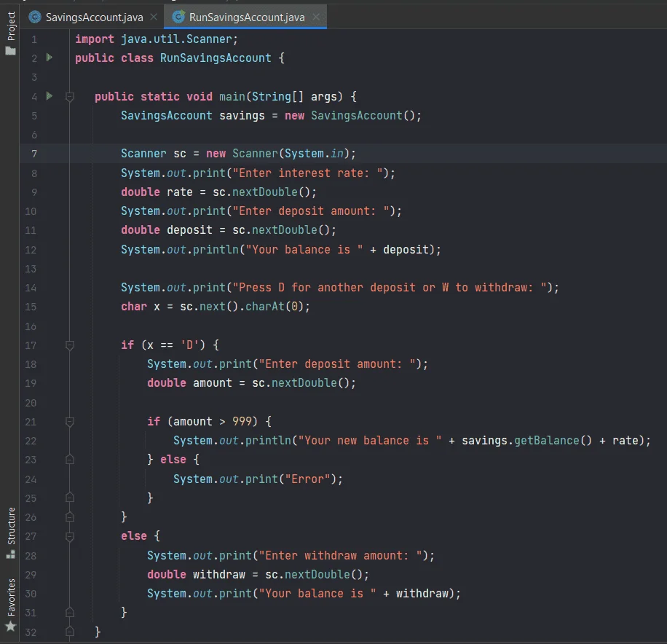
Task: Click 'deposit' variable declaration on line 11
Action: click(189, 230)
